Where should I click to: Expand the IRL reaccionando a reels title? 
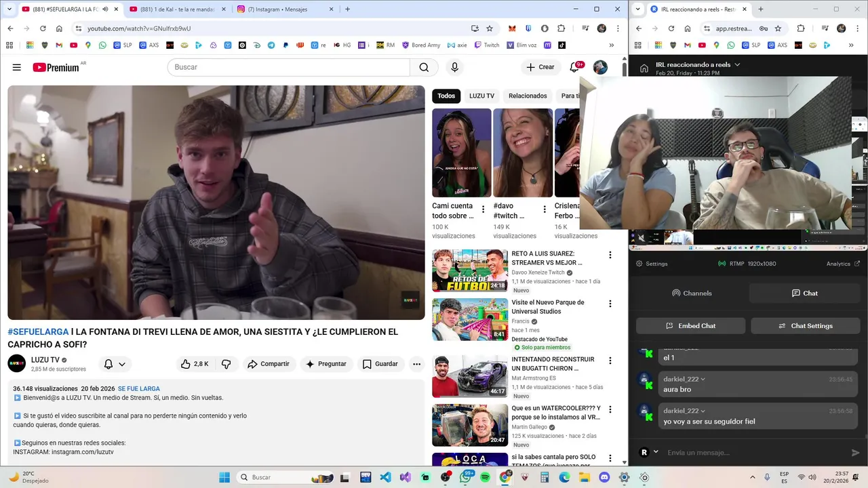pyautogui.click(x=737, y=64)
